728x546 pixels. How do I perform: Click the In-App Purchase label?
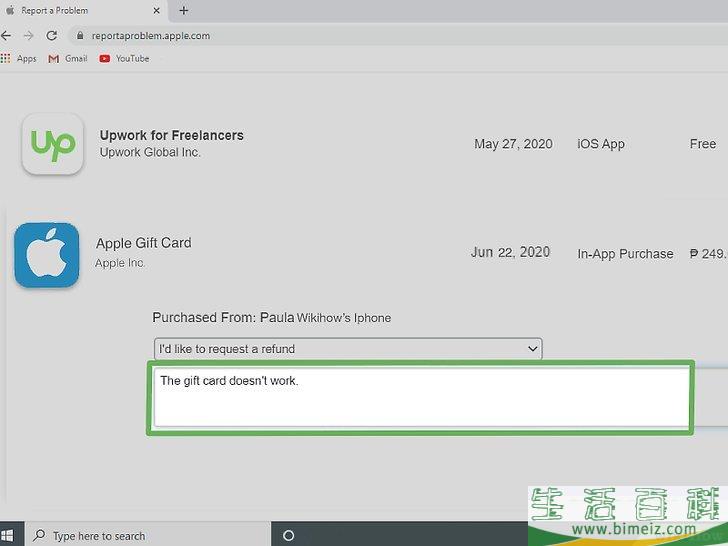[625, 254]
